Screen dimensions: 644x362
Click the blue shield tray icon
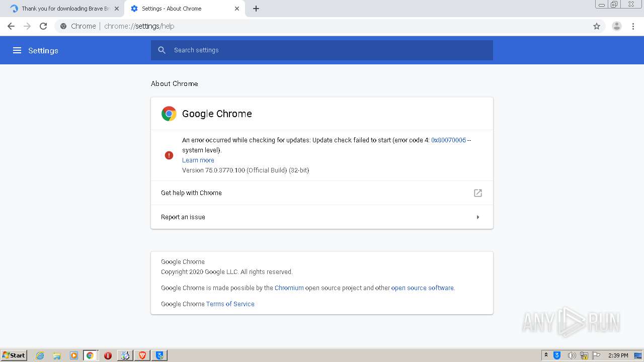(x=557, y=355)
